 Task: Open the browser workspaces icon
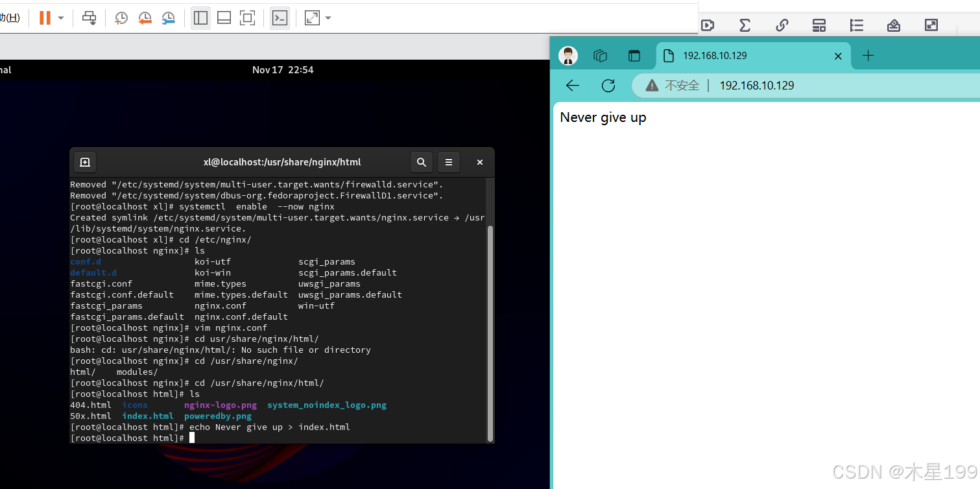point(601,56)
